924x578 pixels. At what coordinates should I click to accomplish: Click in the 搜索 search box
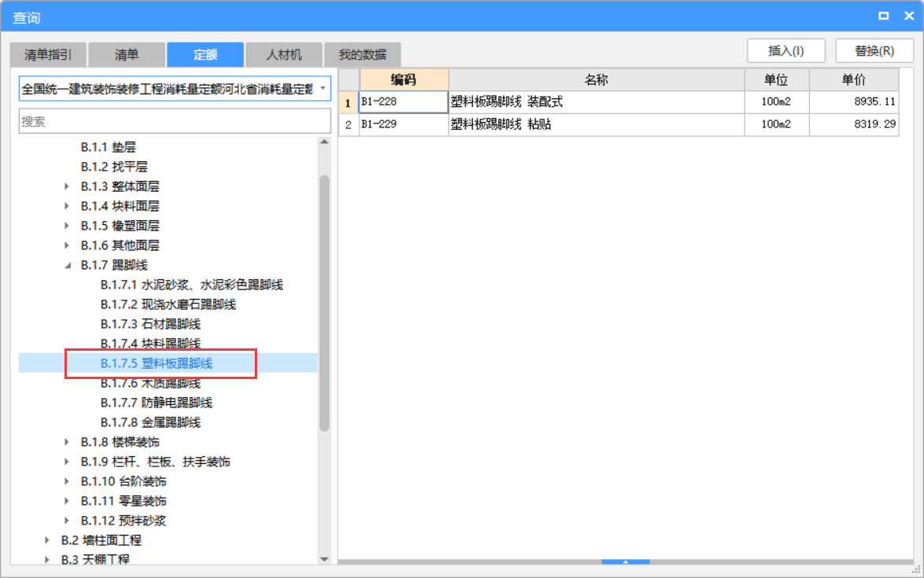click(173, 120)
